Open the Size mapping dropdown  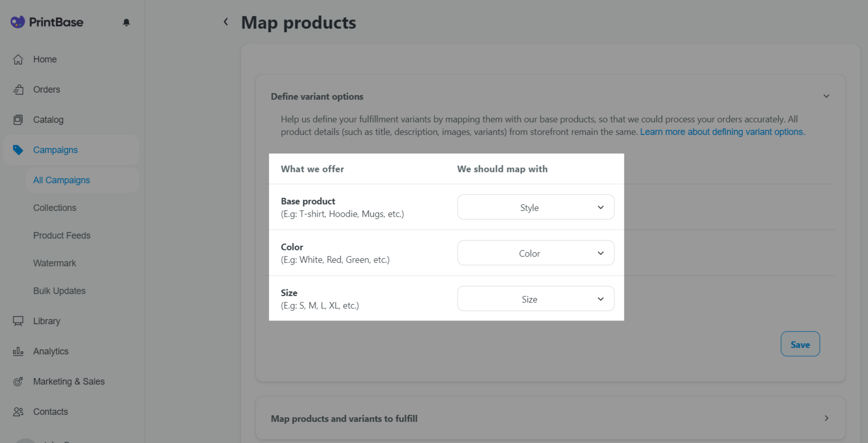tap(536, 299)
